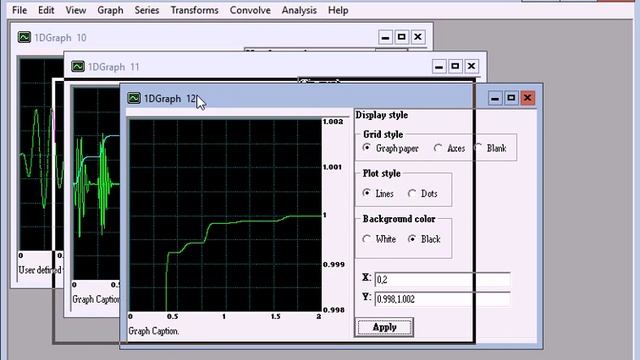640x360 pixels.
Task: Click the 'User defined' caption in 1DGraph 10
Action: pos(40,270)
